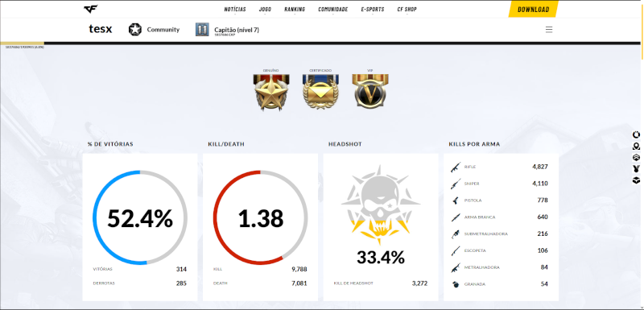This screenshot has width=644, height=310.
Task: Click the medal sidebar icon
Action: point(636,168)
